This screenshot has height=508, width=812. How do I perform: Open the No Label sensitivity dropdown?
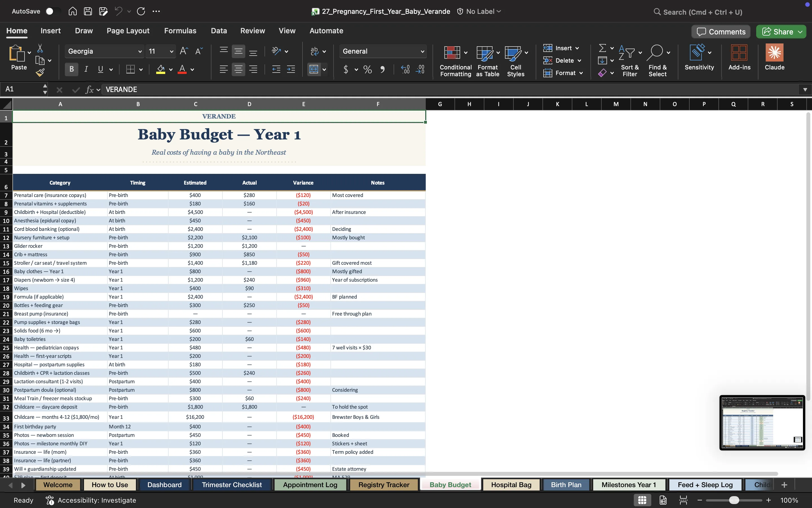point(480,11)
